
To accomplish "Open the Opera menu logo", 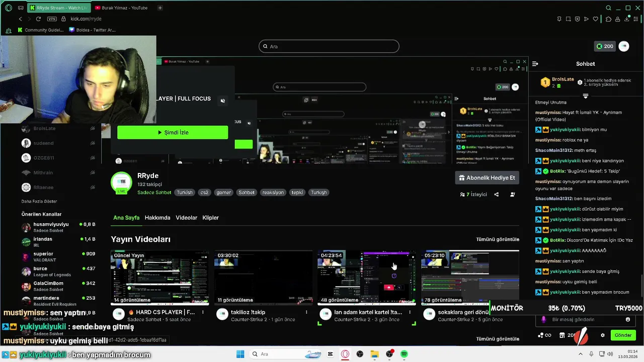I will tap(9, 8).
